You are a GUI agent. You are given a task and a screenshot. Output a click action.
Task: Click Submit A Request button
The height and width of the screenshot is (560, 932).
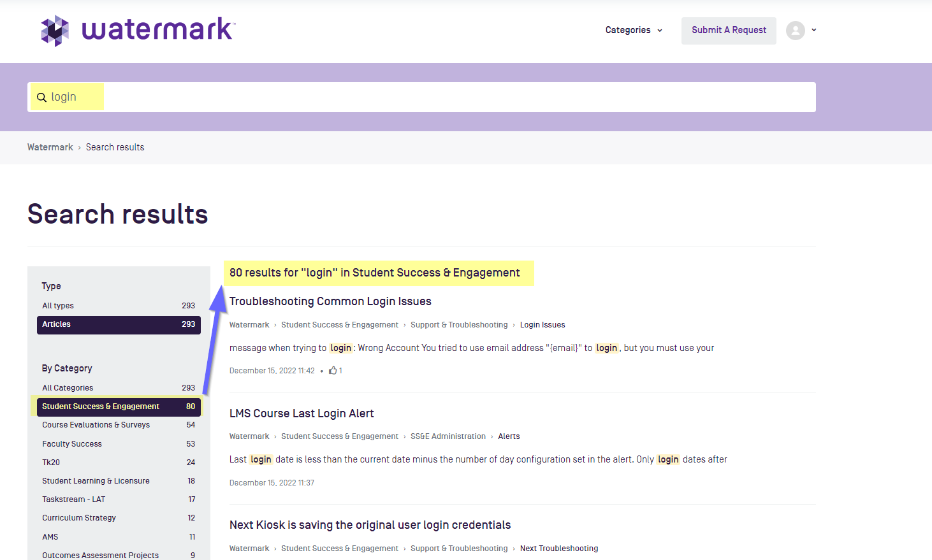point(729,31)
